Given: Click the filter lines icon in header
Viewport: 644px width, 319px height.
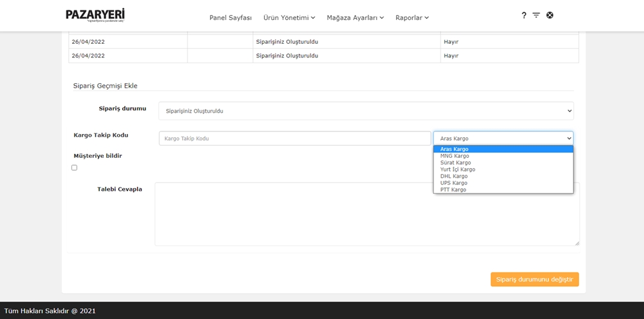Looking at the screenshot, I should pyautogui.click(x=536, y=15).
